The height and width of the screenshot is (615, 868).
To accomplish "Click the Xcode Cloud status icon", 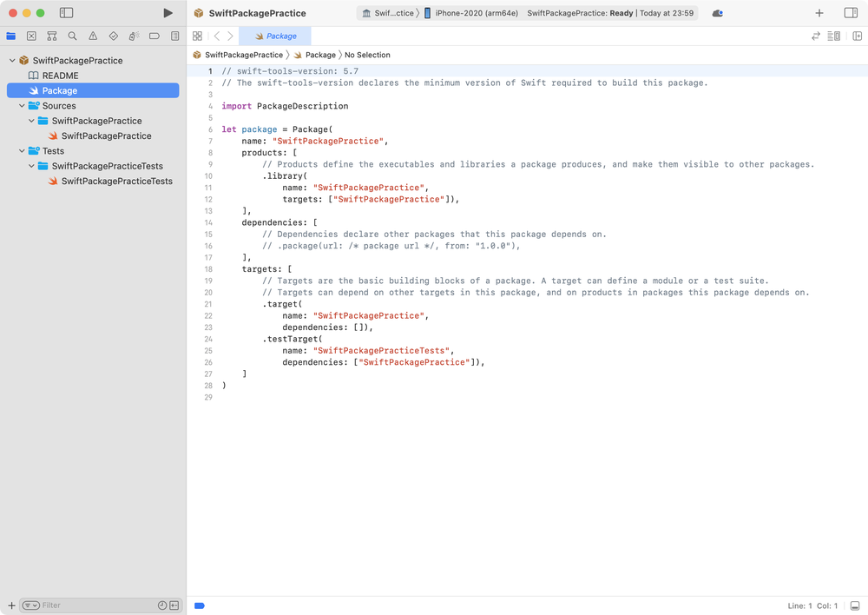I will coord(717,13).
